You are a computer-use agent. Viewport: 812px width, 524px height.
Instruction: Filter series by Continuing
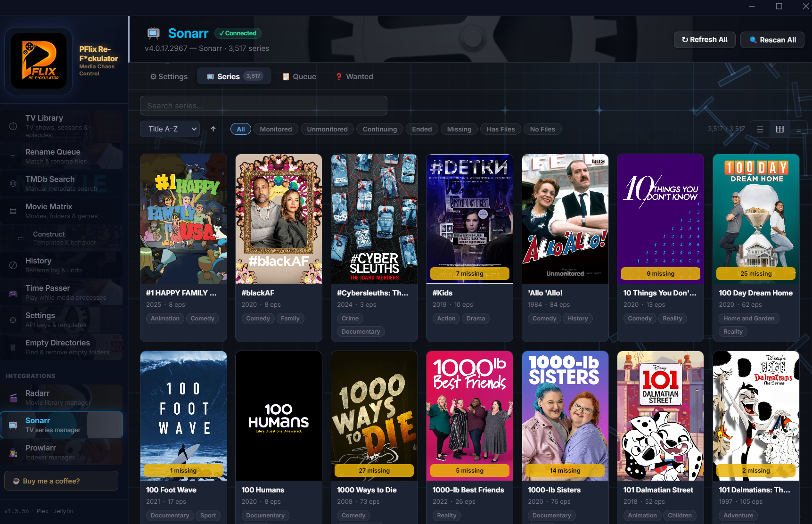tap(380, 129)
